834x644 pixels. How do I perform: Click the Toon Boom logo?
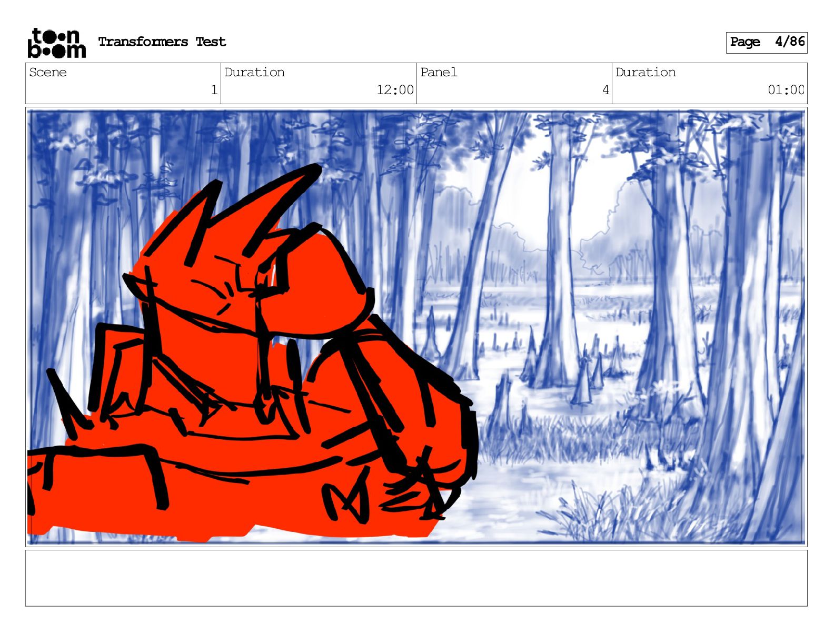57,43
